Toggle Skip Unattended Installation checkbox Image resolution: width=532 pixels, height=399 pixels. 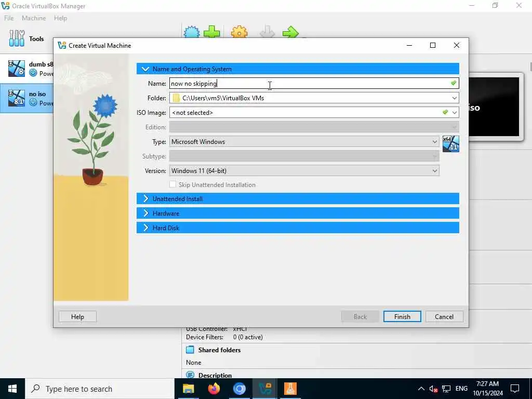tap(172, 184)
